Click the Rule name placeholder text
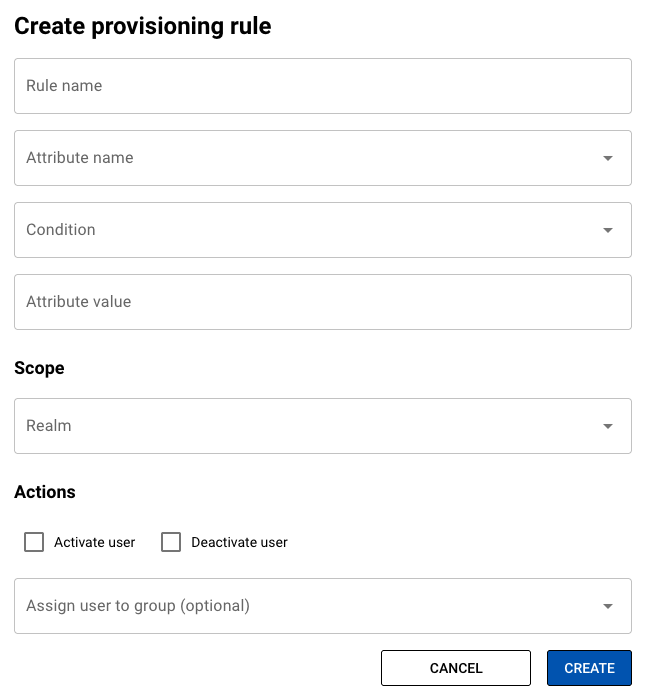Screen dimensions: 645x699 (64, 86)
